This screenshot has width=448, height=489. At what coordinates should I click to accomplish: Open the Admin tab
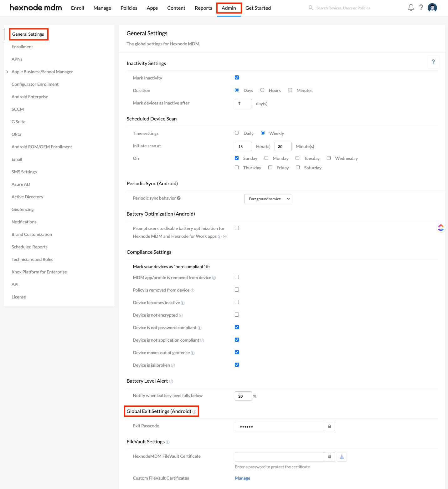coord(229,8)
